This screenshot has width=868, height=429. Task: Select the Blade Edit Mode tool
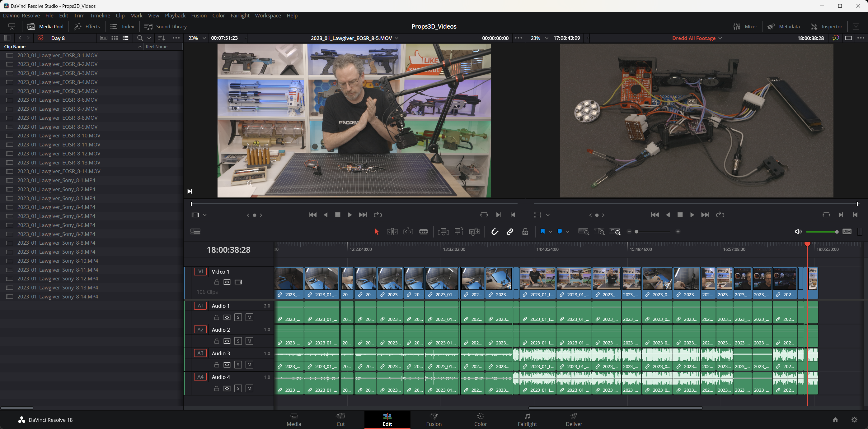(424, 232)
